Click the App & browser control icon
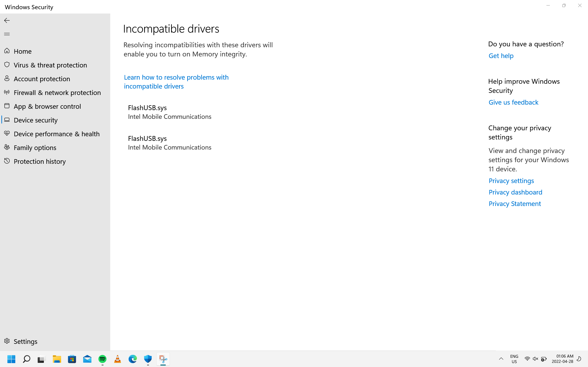The width and height of the screenshot is (588, 367). [7, 106]
